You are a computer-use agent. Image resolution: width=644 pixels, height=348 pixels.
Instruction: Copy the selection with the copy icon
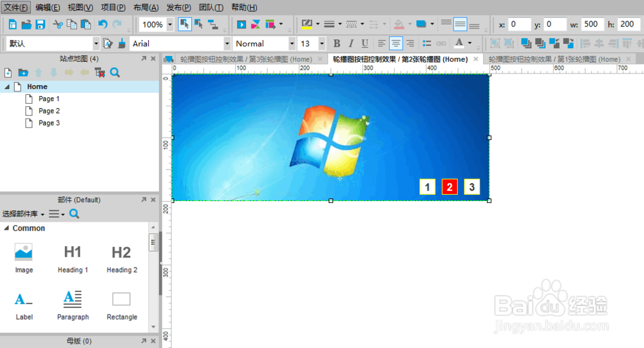pos(71,24)
